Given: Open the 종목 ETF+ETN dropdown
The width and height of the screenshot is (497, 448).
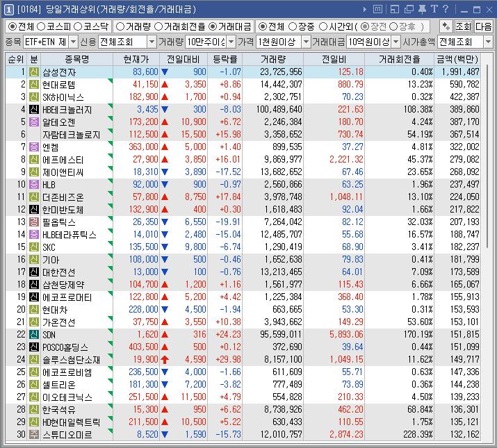Looking at the screenshot, I should click(73, 42).
